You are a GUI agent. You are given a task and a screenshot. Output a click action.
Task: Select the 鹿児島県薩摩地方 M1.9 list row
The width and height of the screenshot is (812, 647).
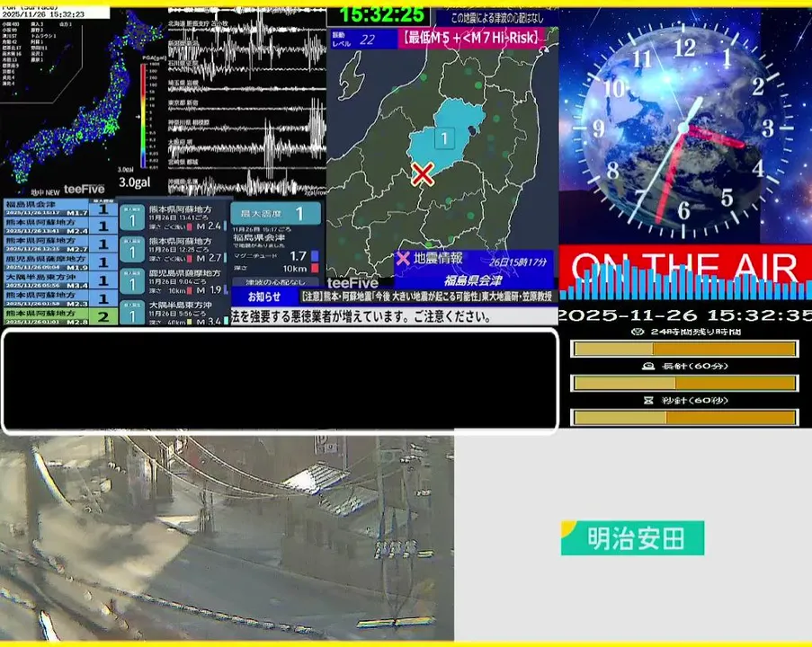[60, 262]
